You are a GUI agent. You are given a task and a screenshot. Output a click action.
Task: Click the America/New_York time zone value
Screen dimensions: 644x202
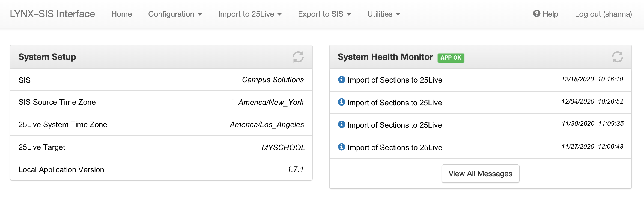[271, 102]
